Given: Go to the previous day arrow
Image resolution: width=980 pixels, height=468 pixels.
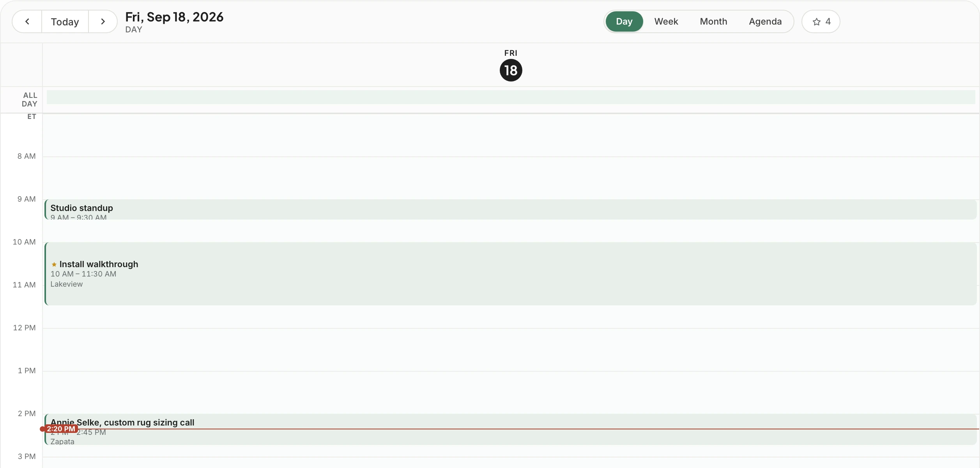Looking at the screenshot, I should tap(27, 22).
